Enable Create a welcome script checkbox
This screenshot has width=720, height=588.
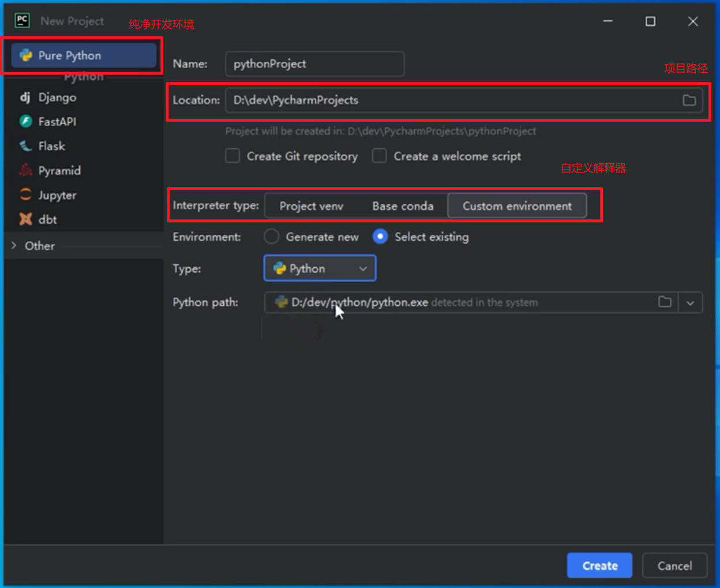[379, 156]
